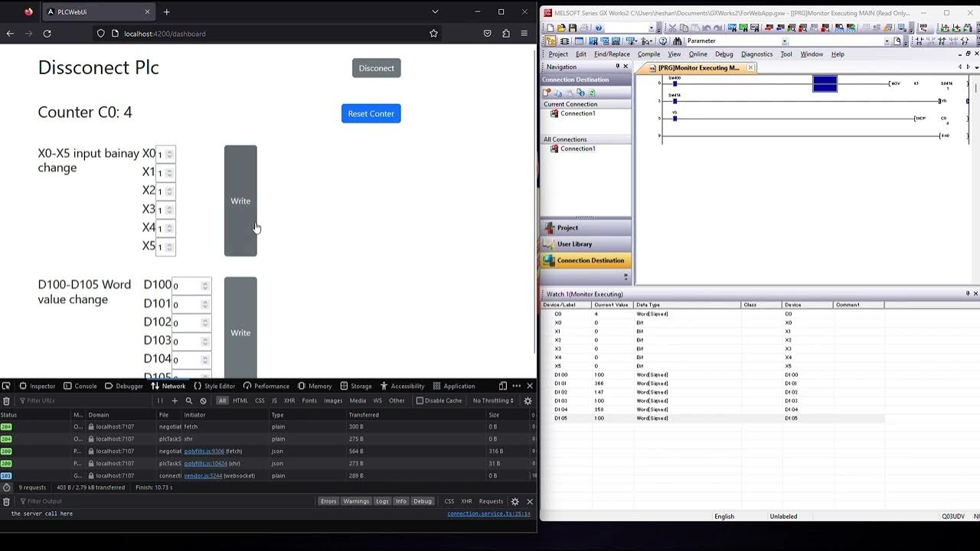Click the D100 value input field
The height and width of the screenshot is (551, 980).
coord(191,285)
